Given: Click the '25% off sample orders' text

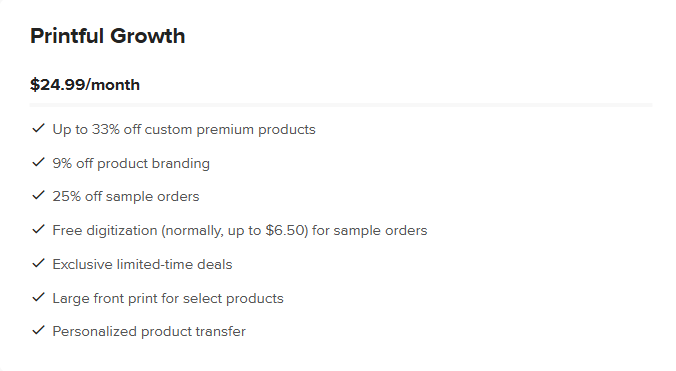Looking at the screenshot, I should [126, 197].
